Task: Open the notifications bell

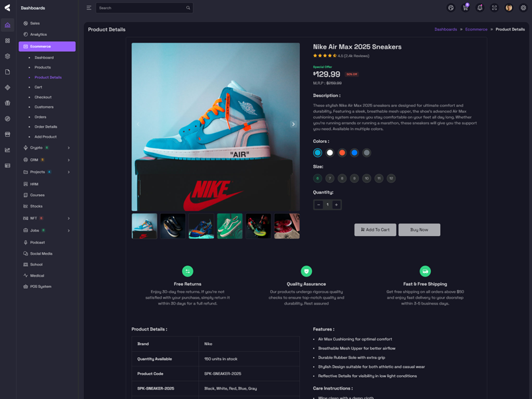Action: pyautogui.click(x=479, y=8)
